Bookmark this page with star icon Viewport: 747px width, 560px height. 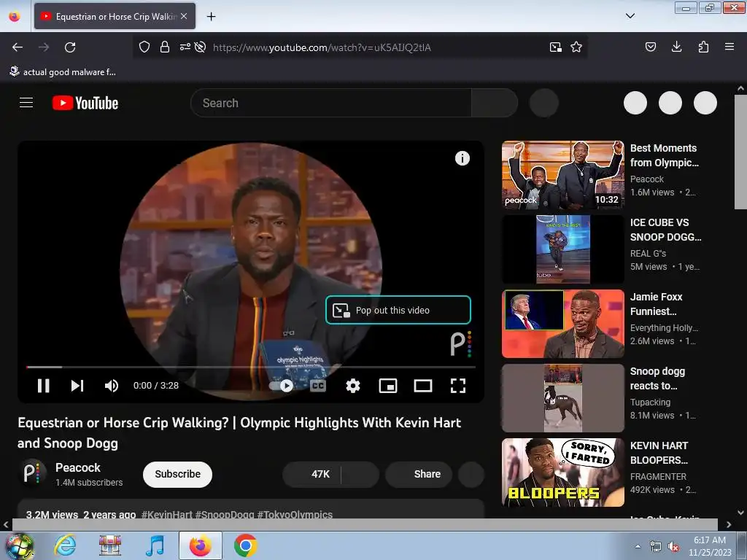tap(576, 47)
